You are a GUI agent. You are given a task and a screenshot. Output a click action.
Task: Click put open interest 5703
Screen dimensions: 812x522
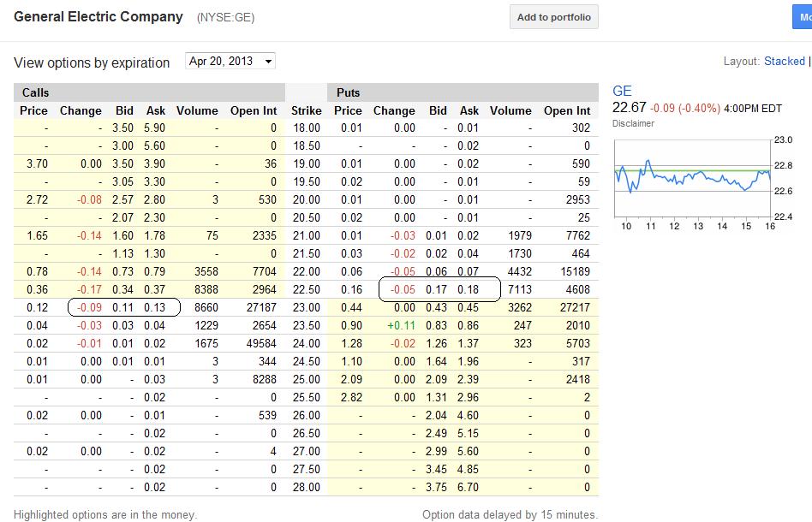pos(578,343)
